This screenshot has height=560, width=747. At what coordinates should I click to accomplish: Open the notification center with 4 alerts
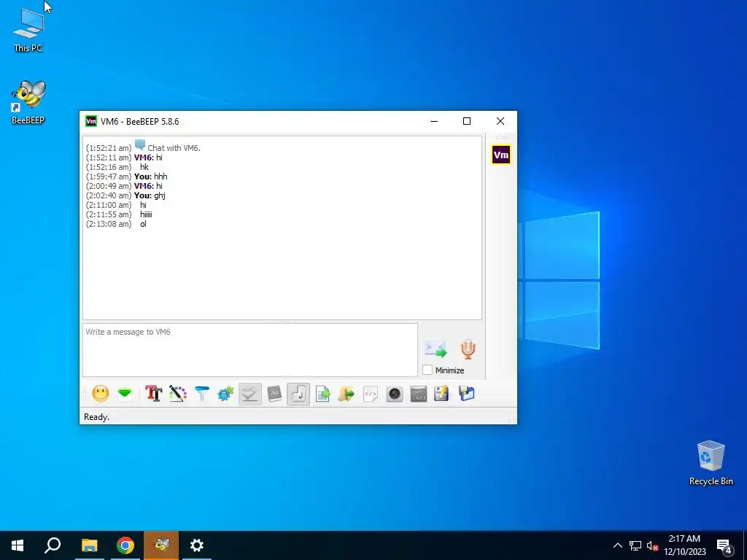[724, 546]
